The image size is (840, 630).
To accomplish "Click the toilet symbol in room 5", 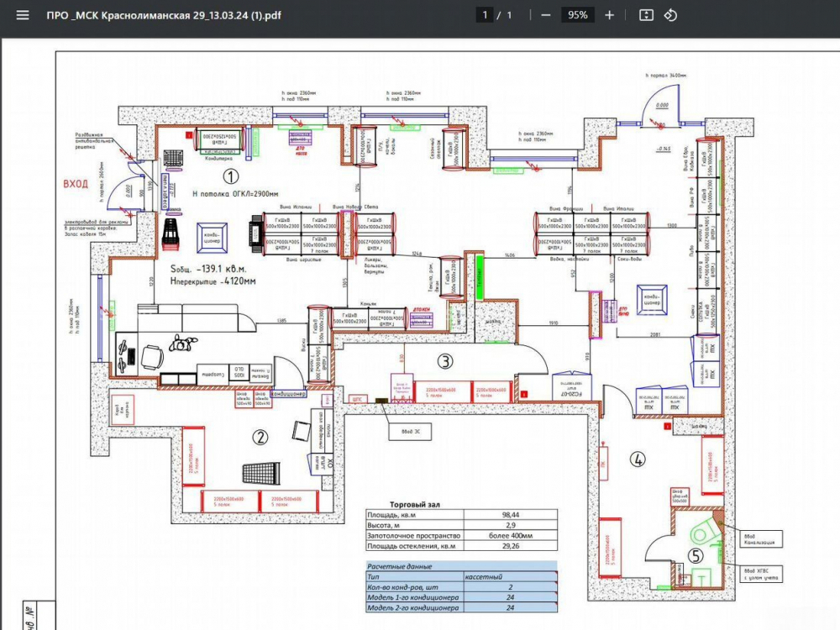I will pos(703,533).
